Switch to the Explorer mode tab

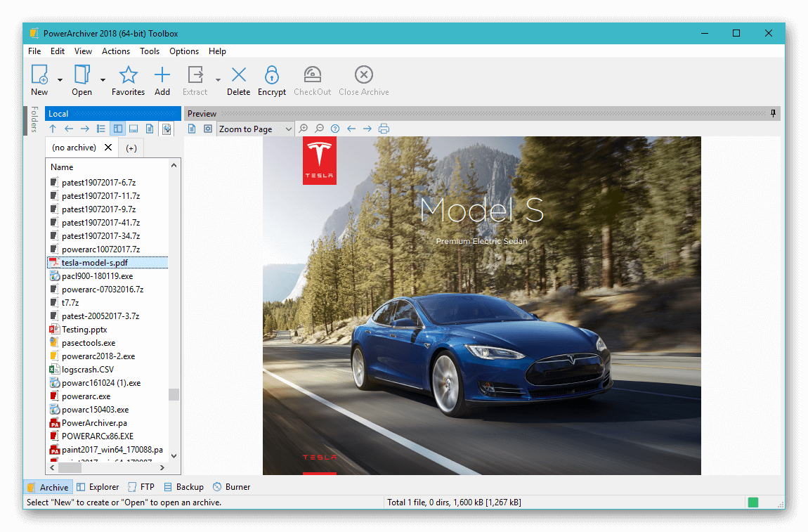click(98, 487)
